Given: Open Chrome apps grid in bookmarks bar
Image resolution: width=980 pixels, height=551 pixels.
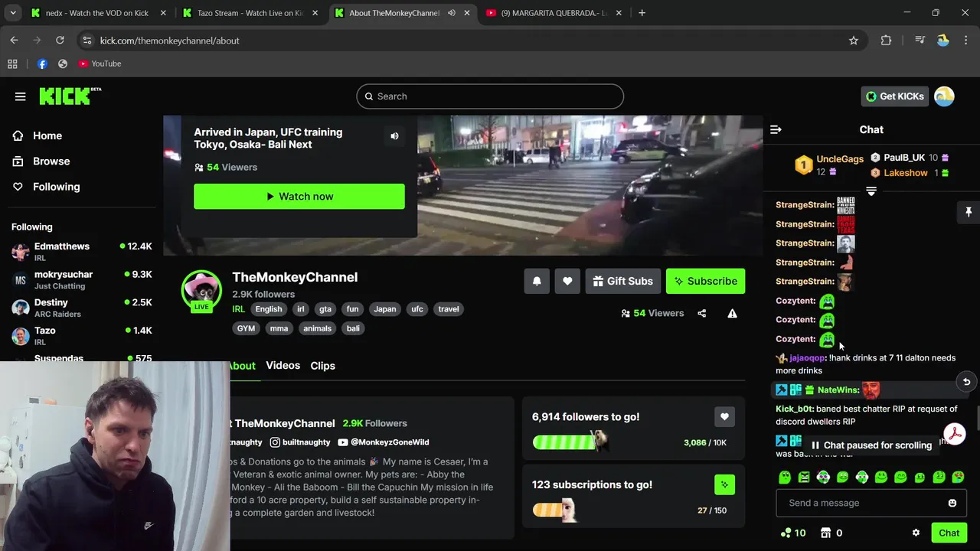Looking at the screenshot, I should tap(12, 64).
